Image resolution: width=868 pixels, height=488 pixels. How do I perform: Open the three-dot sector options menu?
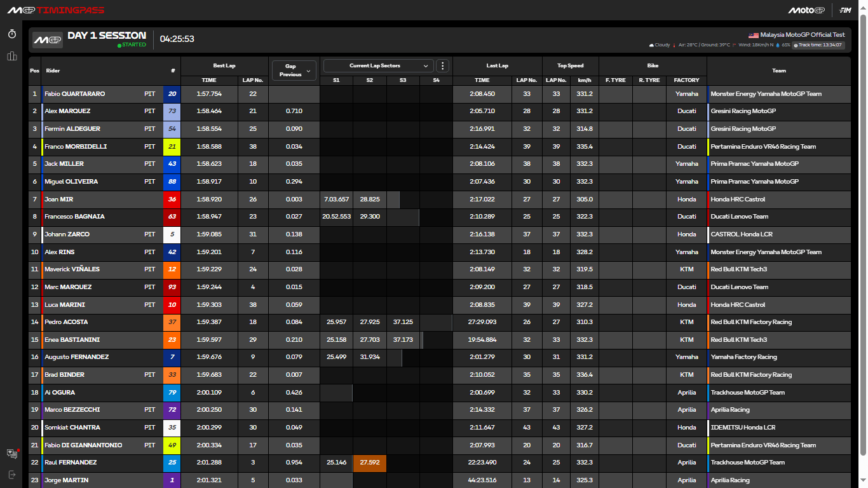pos(443,65)
